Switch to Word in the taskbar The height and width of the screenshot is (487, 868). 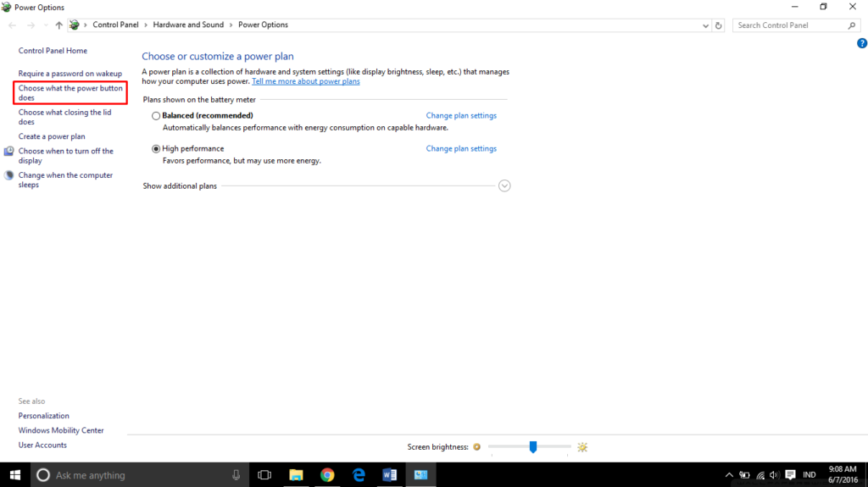coord(390,475)
